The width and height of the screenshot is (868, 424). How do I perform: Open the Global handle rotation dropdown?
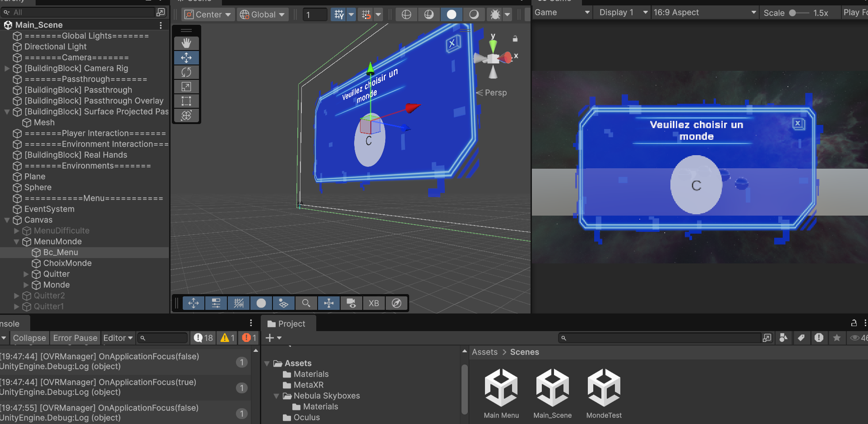tap(263, 15)
